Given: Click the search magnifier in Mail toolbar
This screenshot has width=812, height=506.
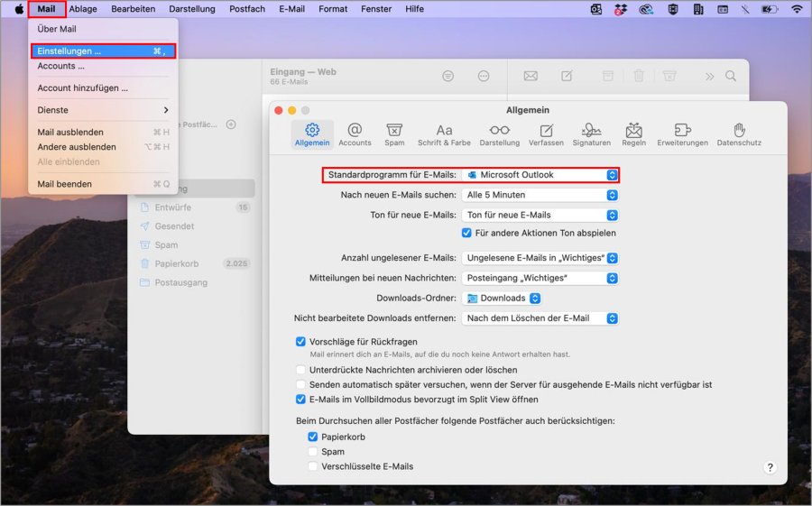Looking at the screenshot, I should 731,76.
